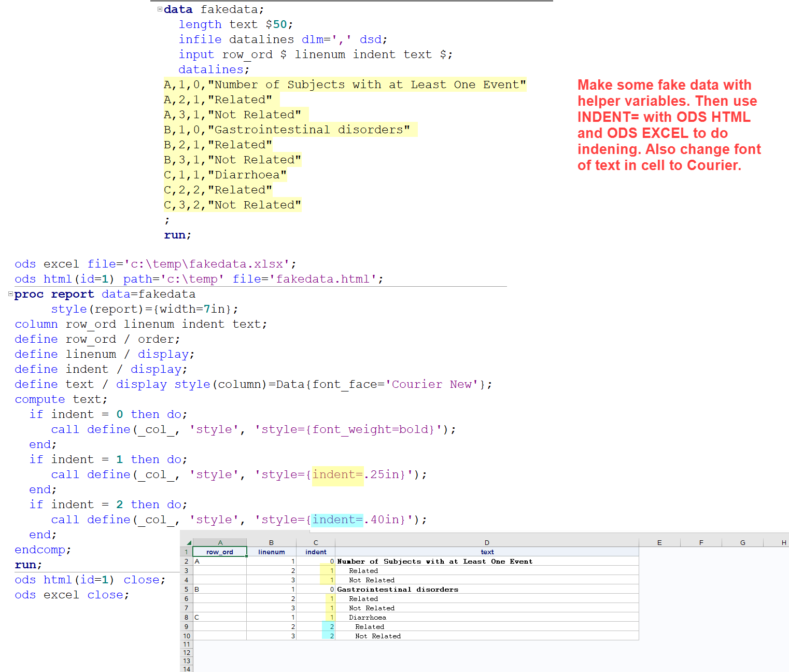Image resolution: width=789 pixels, height=672 pixels.
Task: Click the select-all corner triangle in spreadsheet
Action: pos(189,542)
